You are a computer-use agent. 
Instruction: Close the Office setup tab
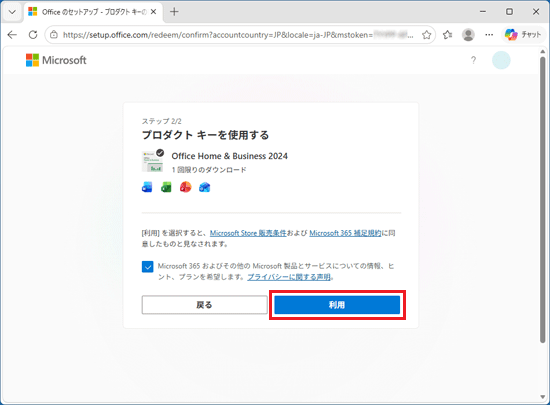tap(153, 12)
